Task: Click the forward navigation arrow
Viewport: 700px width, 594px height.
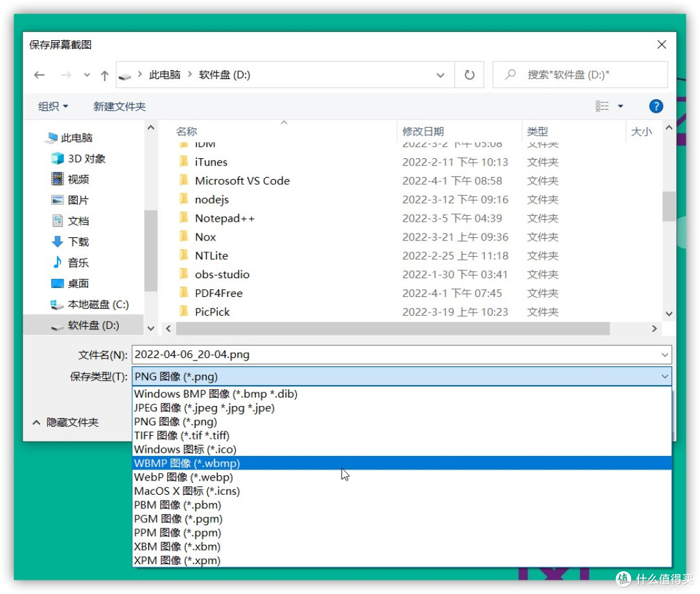Action: 65,75
